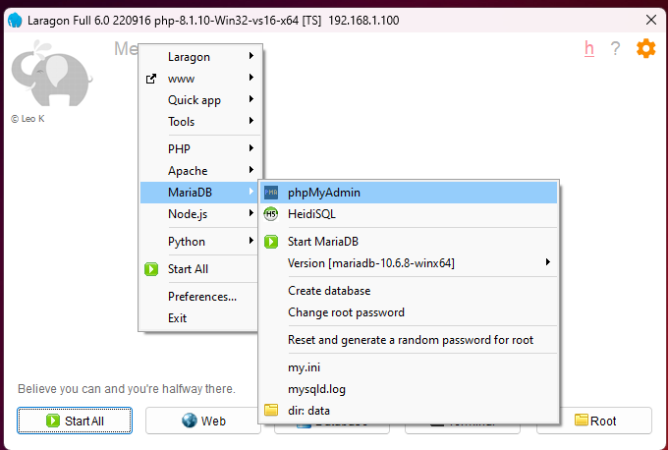Launch HeidiSQL from the submenu
This screenshot has height=450, width=668.
408,214
